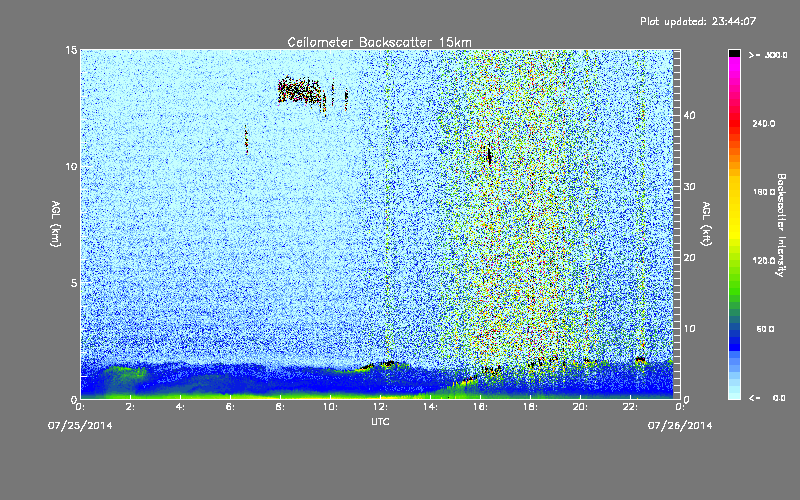This screenshot has width=800, height=500.
Task: Click the '22:' hour tick label
Action: (630, 407)
